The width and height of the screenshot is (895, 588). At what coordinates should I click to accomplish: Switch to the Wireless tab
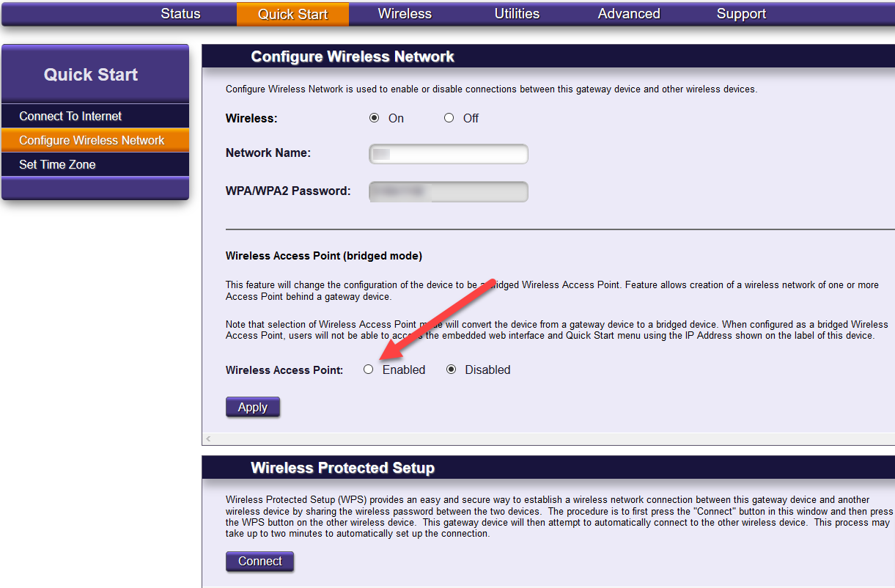pyautogui.click(x=405, y=14)
